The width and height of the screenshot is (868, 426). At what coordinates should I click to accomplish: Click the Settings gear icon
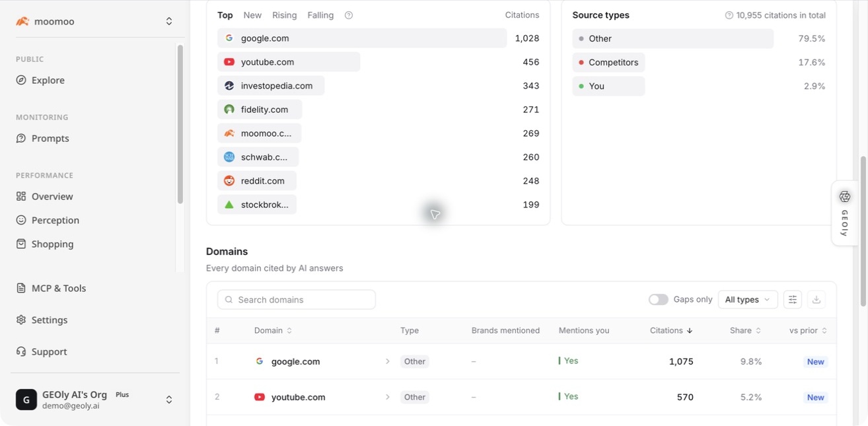click(21, 320)
